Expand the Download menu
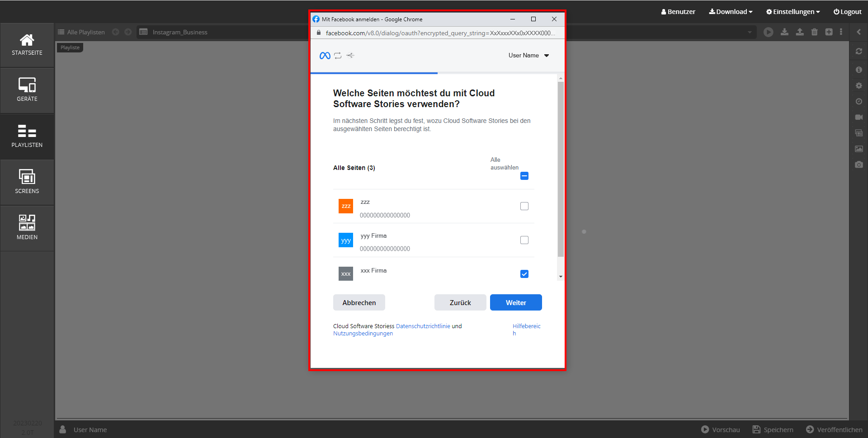Image resolution: width=868 pixels, height=438 pixels. [731, 12]
